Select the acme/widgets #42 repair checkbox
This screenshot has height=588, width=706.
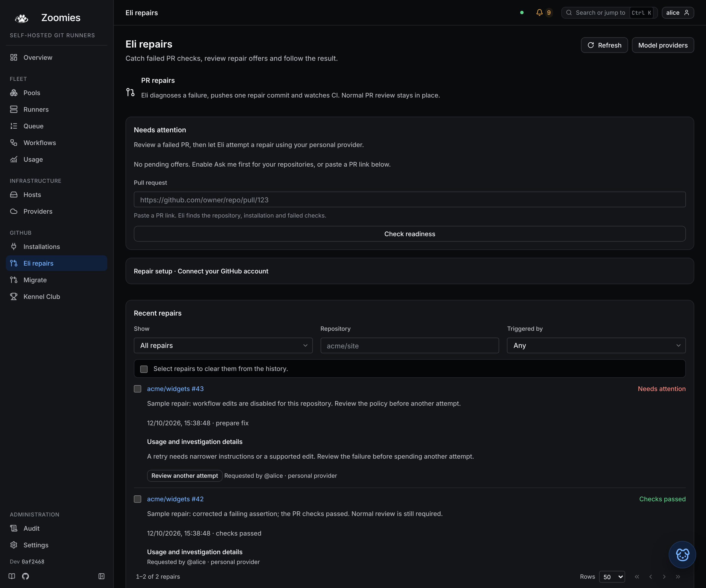coord(138,499)
